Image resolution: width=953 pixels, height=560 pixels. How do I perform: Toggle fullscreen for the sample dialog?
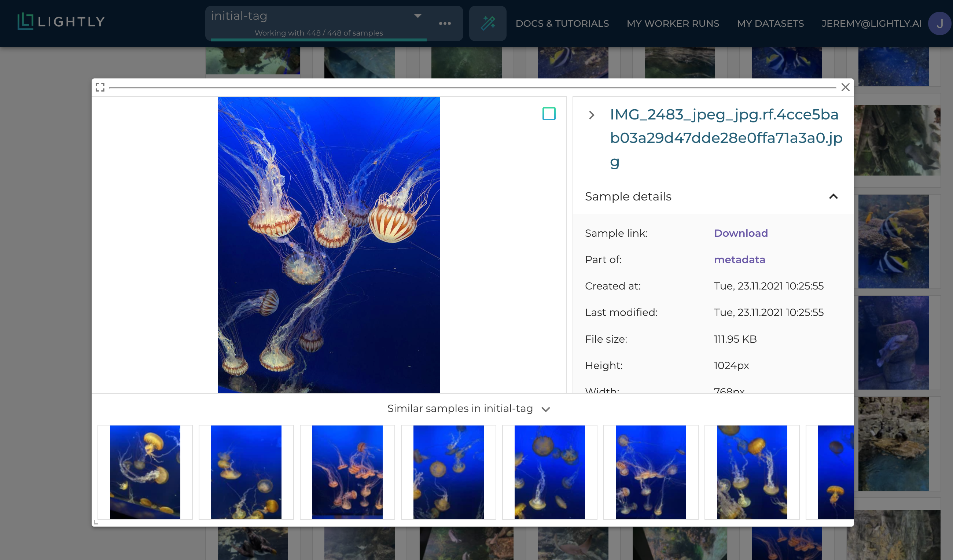(x=100, y=87)
